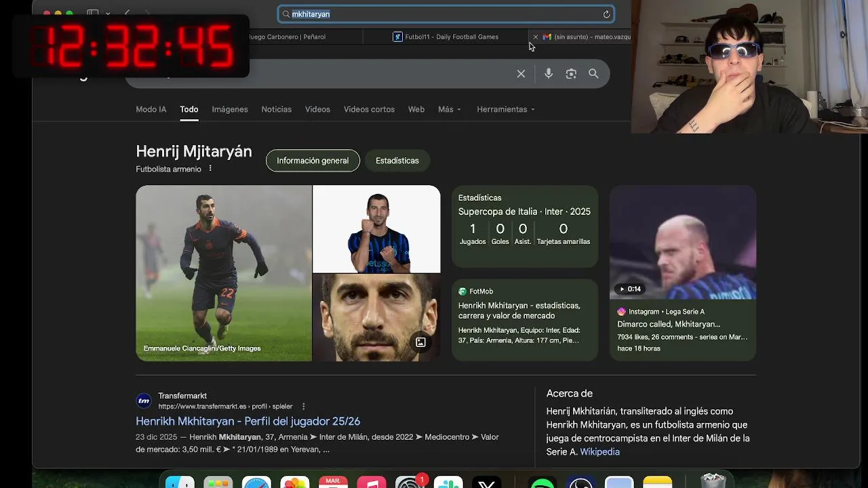This screenshot has height=488, width=868.
Task: Open Slack from the Dock
Action: 448,483
